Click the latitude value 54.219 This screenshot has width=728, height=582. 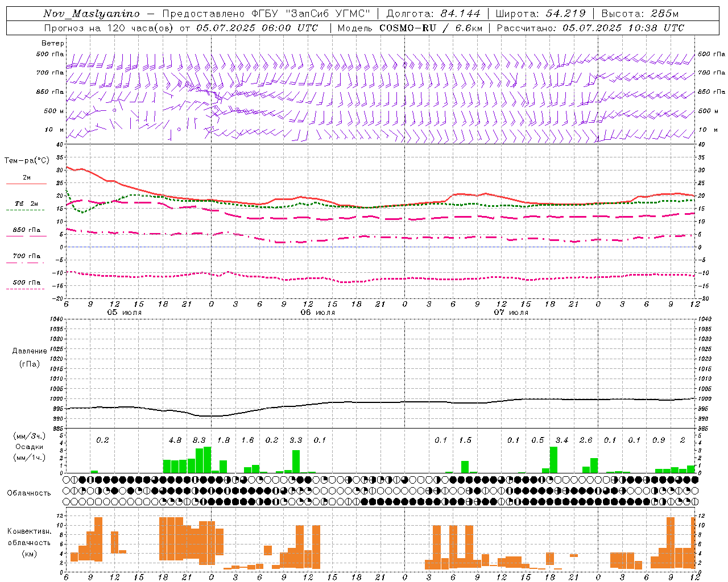pos(565,14)
